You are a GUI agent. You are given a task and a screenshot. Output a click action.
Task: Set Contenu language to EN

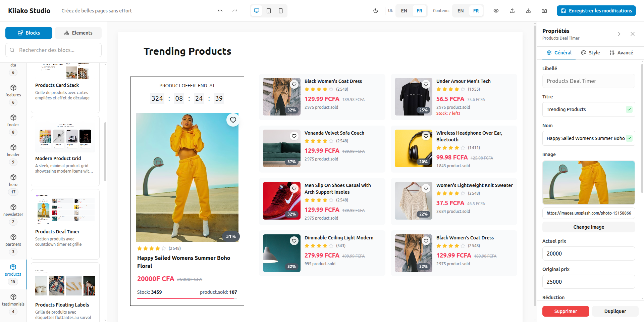461,11
